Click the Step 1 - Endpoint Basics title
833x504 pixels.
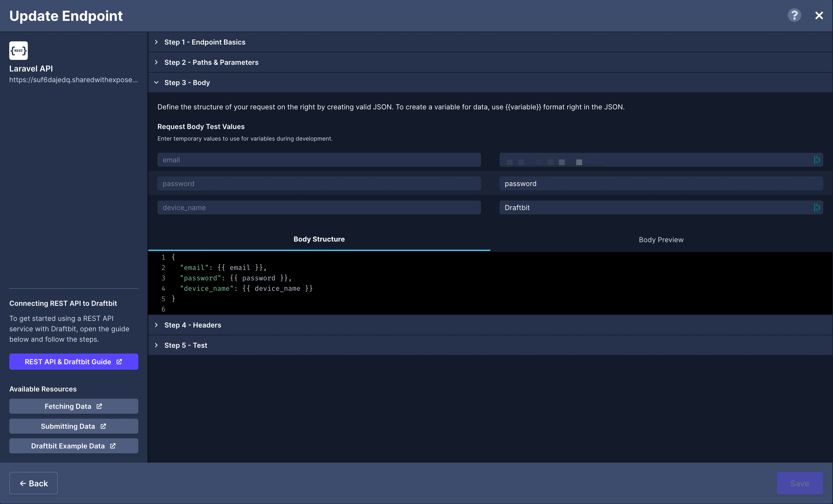[205, 42]
